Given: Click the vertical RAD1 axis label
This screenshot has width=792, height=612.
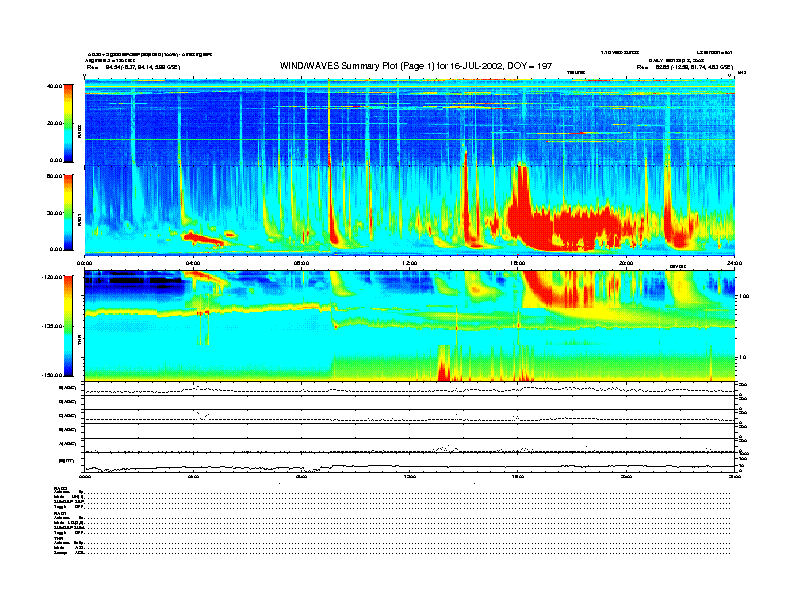Looking at the screenshot, I should pos(79,219).
